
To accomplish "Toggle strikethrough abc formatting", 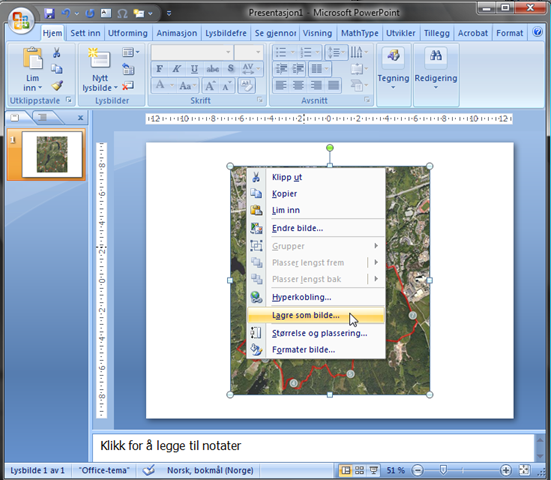I will point(213,69).
